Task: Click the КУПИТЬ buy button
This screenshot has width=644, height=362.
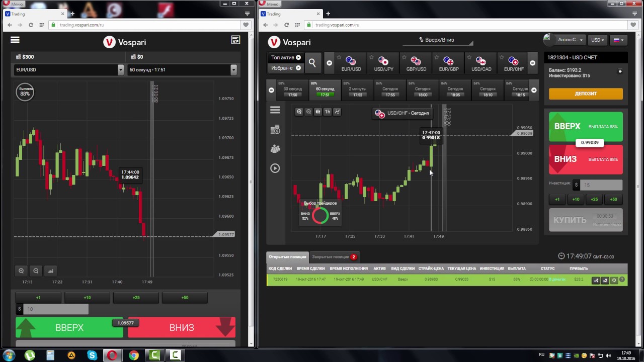Action: [586, 220]
